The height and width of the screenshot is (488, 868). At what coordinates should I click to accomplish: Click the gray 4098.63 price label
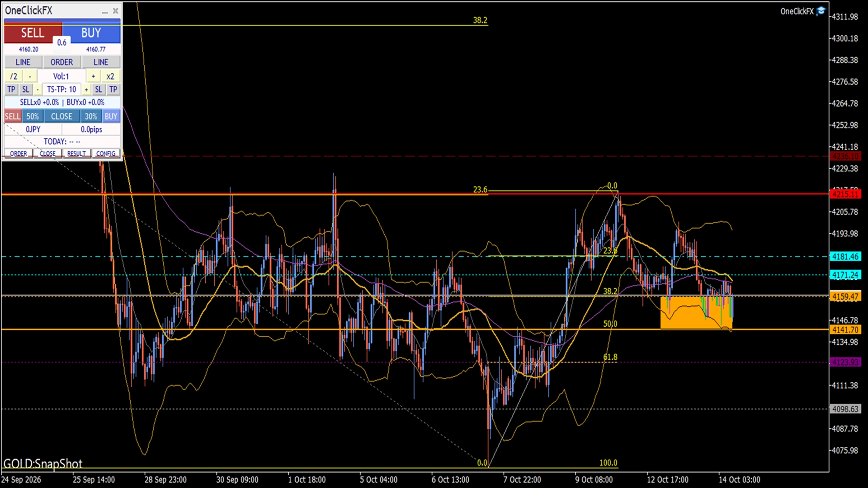(845, 409)
